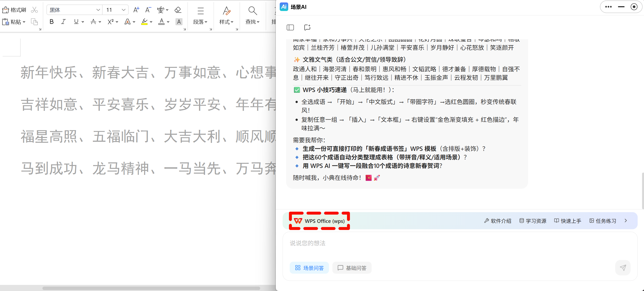Click the 学习资源 link
Viewport: 644px width, 291px height.
(x=533, y=221)
